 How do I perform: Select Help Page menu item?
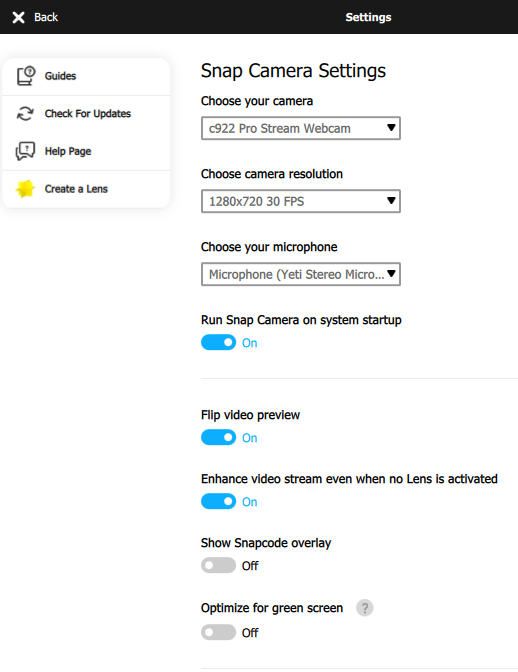[86, 151]
